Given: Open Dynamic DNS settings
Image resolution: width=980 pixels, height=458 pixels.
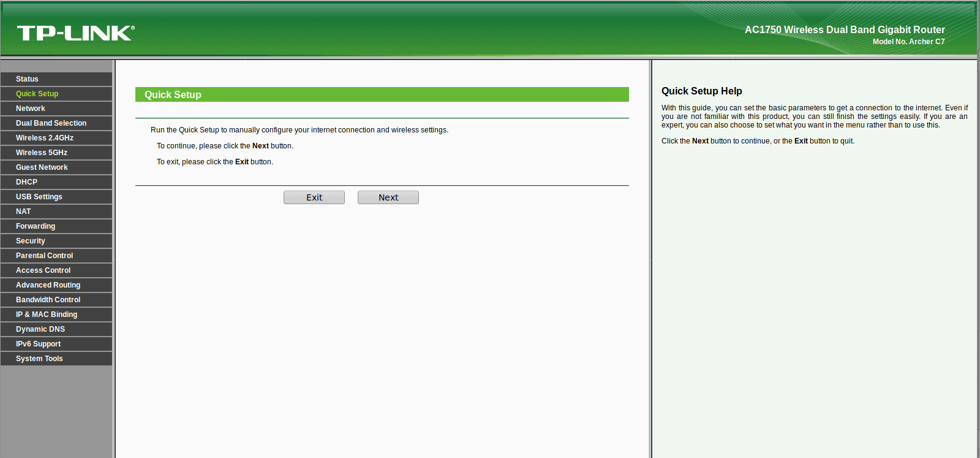Looking at the screenshot, I should [56, 329].
